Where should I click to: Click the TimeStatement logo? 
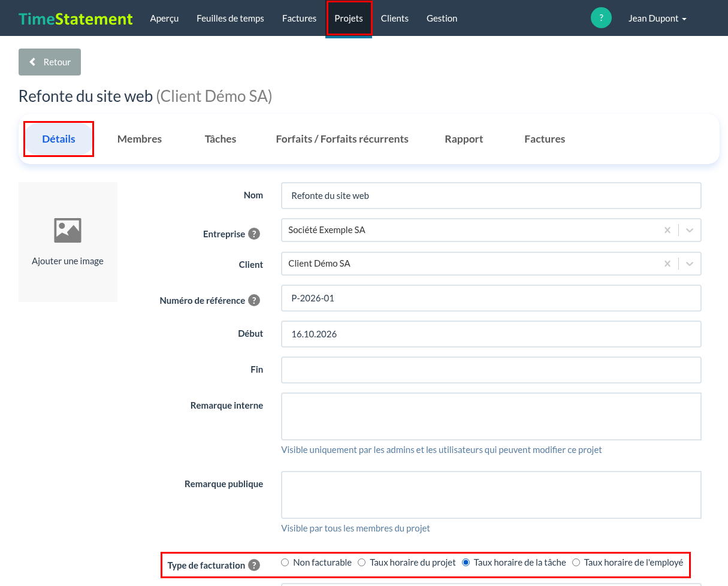pyautogui.click(x=75, y=19)
